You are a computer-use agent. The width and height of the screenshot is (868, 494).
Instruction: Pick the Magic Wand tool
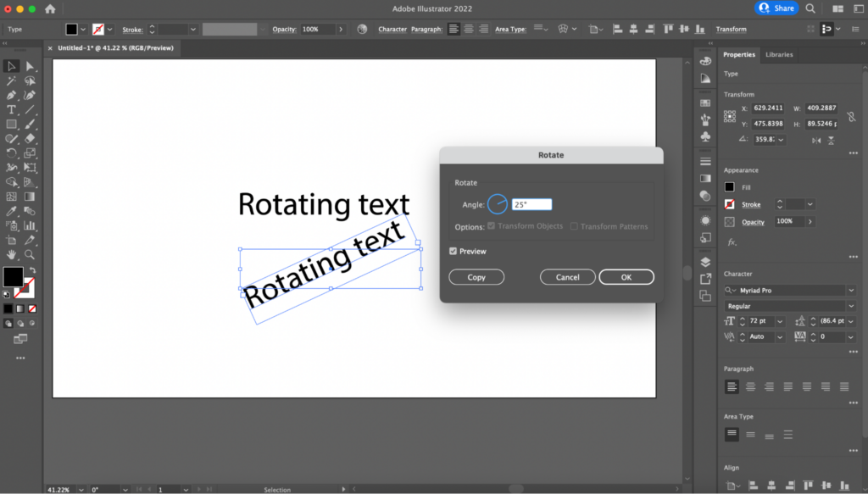click(11, 81)
